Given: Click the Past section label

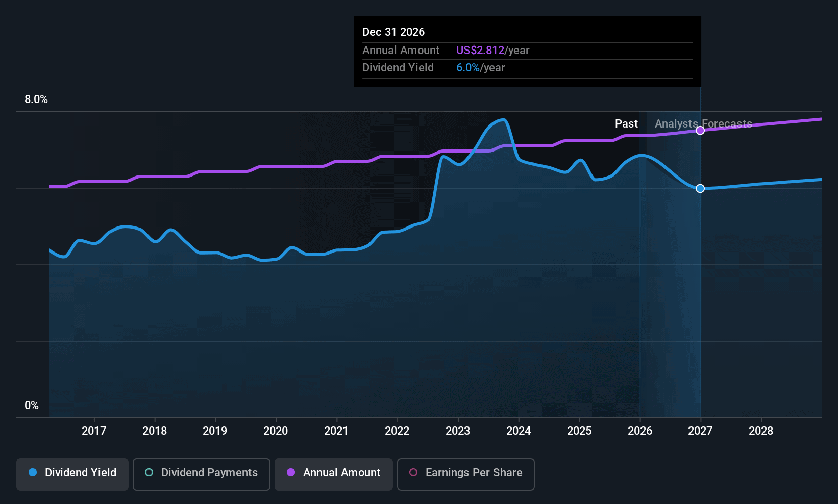Looking at the screenshot, I should pos(626,124).
